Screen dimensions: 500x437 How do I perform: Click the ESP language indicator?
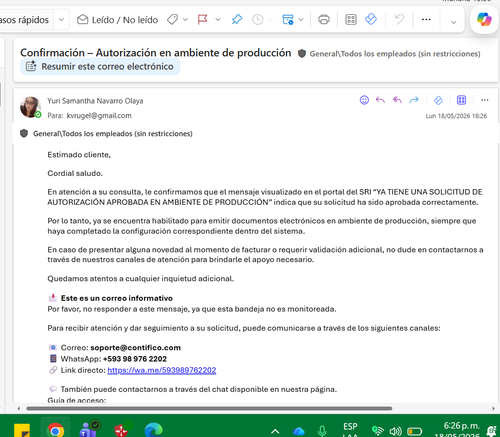pos(350,426)
